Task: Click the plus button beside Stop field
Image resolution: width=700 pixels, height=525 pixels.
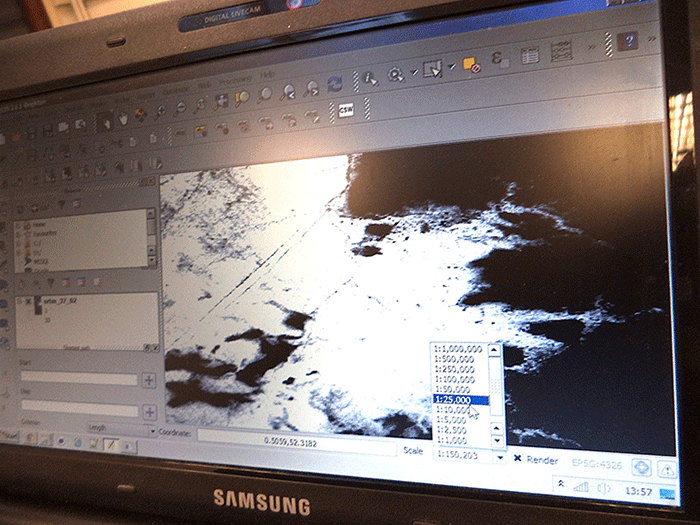Action: coord(149,410)
